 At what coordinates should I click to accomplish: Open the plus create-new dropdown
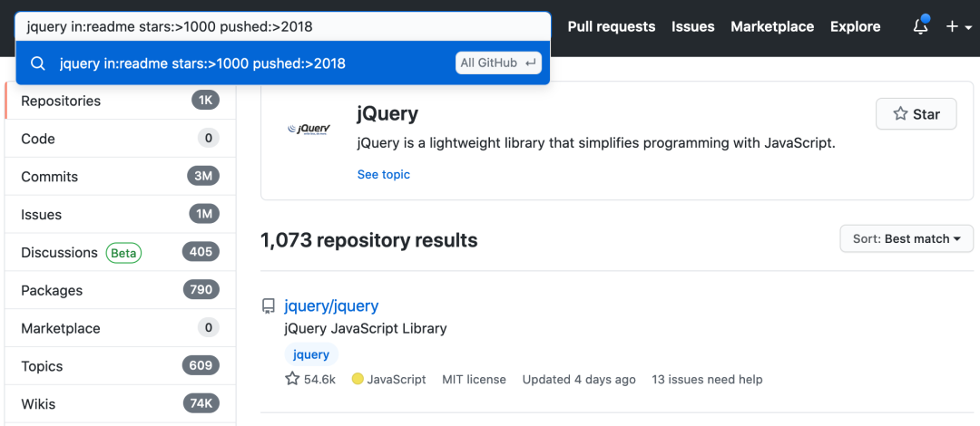coord(959,27)
